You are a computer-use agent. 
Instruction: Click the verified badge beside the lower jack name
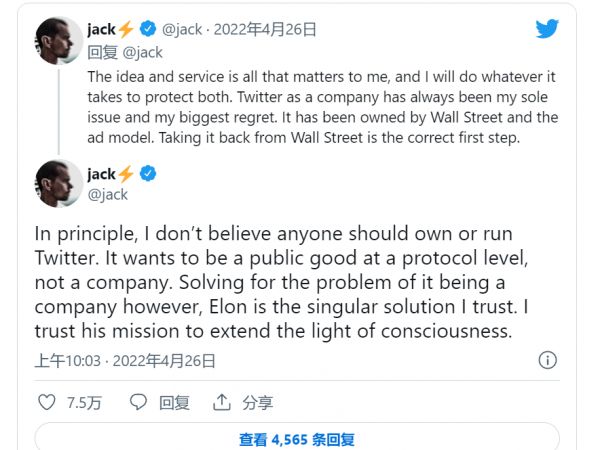[148, 174]
